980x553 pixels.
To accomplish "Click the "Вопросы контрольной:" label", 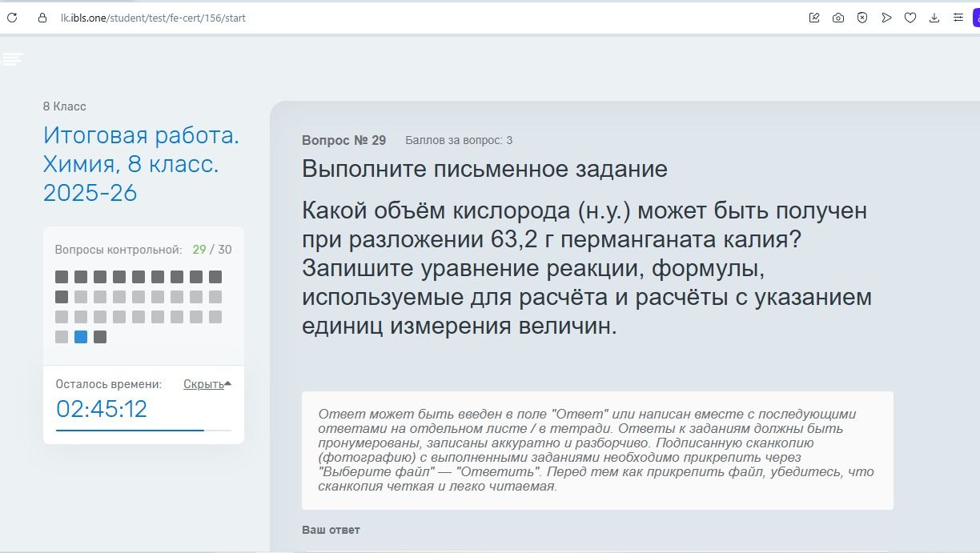I will point(118,250).
